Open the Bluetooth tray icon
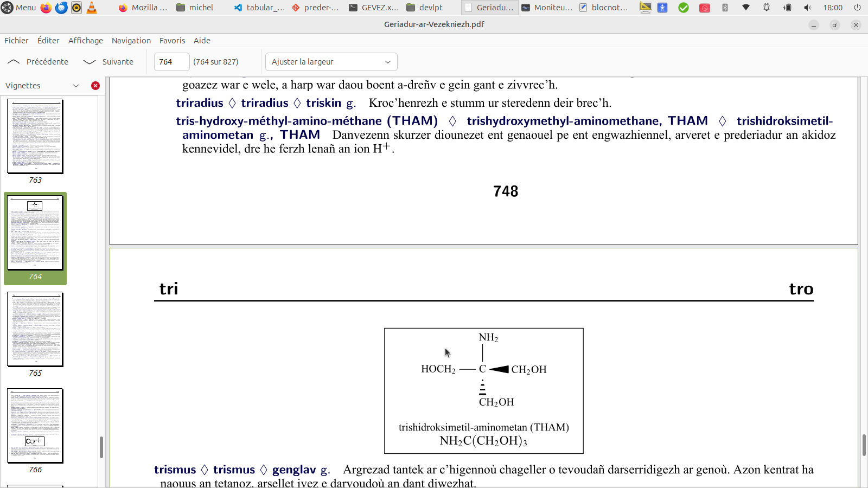Image resolution: width=868 pixels, height=488 pixels. [725, 8]
